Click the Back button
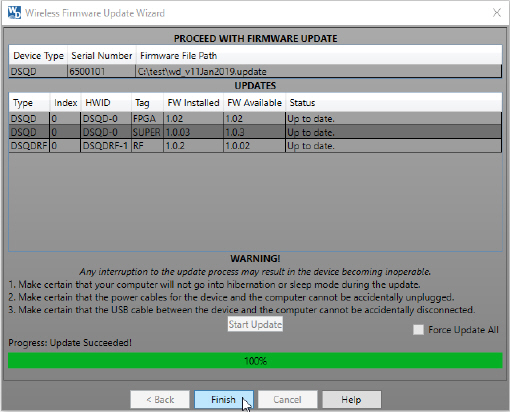Image resolution: width=510 pixels, height=412 pixels. (x=160, y=399)
